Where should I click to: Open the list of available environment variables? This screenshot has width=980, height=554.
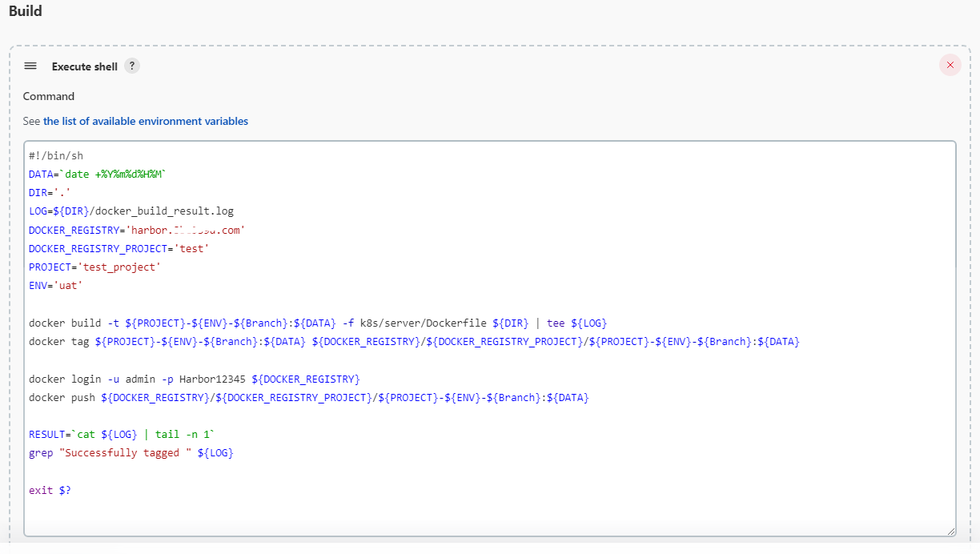(145, 122)
